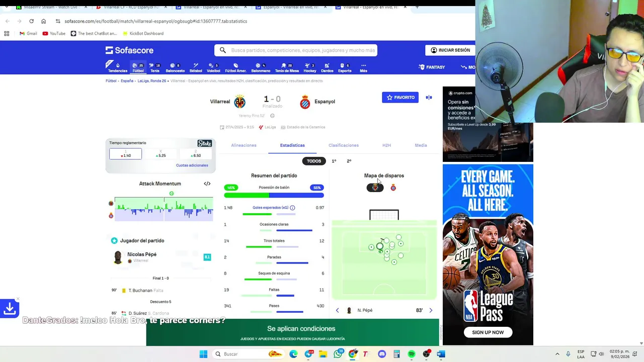Reload the page in the browser
This screenshot has width=644, height=362.
click(x=31, y=21)
